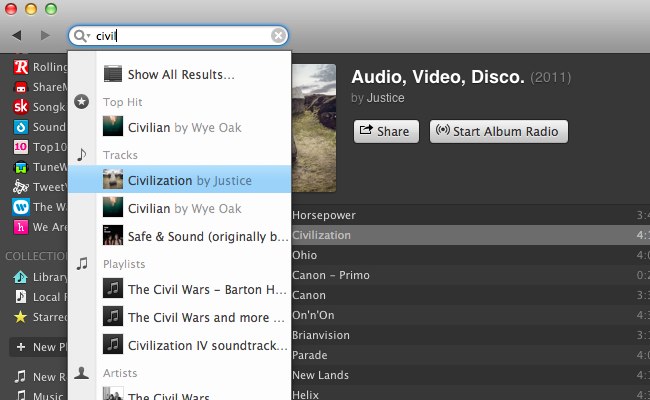Viewport: 650px width, 400px height.
Task: Select the Parade track row
Action: click(x=471, y=355)
